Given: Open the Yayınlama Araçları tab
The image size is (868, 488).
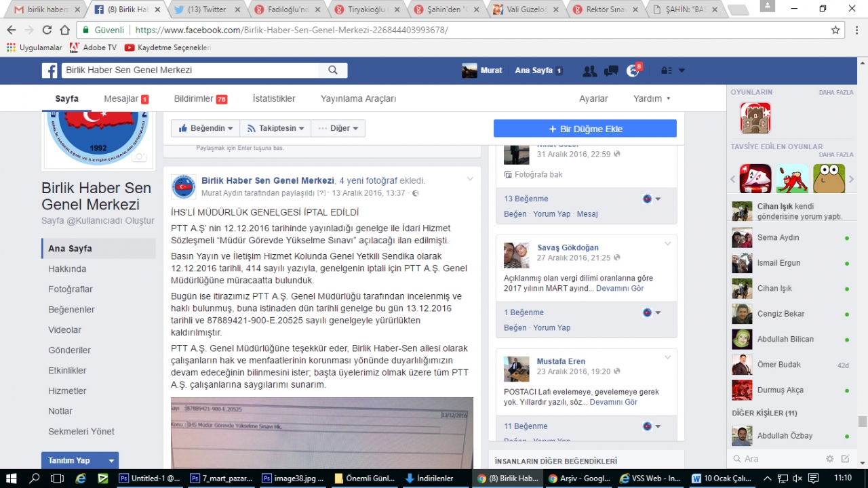Looking at the screenshot, I should click(359, 98).
